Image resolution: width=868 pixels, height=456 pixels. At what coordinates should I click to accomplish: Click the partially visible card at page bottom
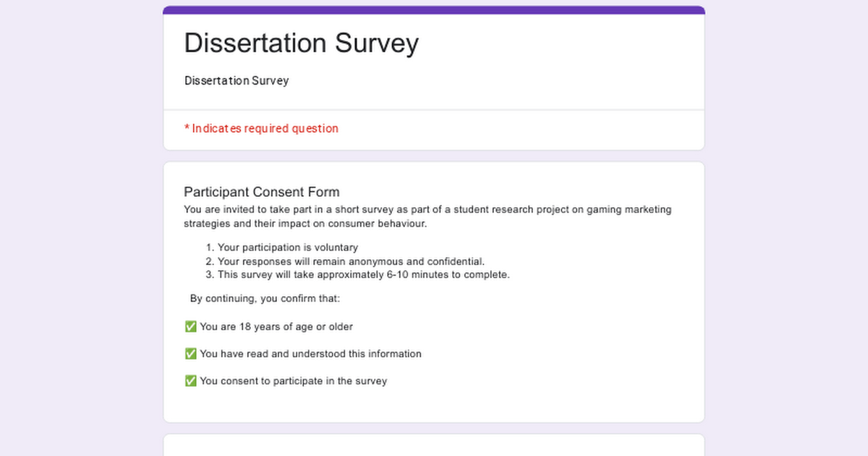click(x=434, y=446)
